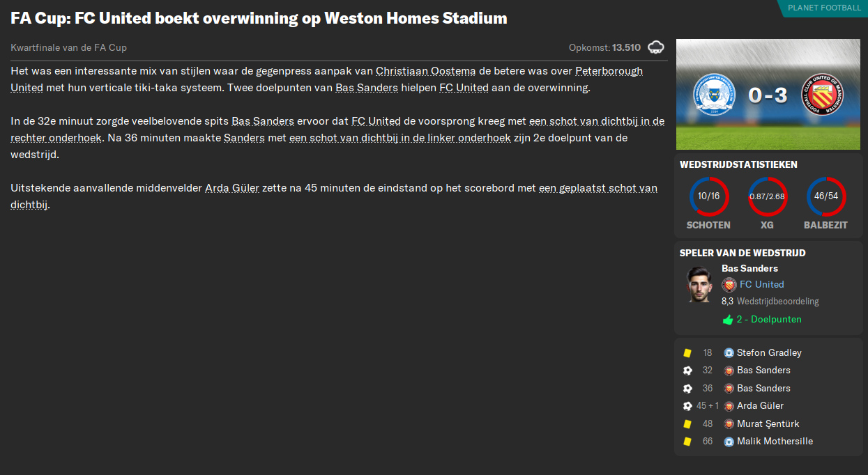Click the Schoten 10/16 stat circle
The height and width of the screenshot is (475, 868).
tap(708, 197)
